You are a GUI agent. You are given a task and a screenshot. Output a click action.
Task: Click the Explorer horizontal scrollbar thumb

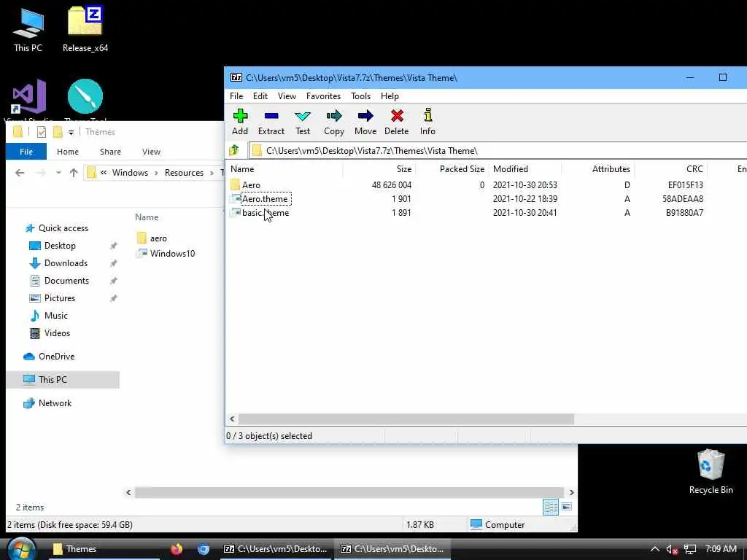click(x=349, y=492)
